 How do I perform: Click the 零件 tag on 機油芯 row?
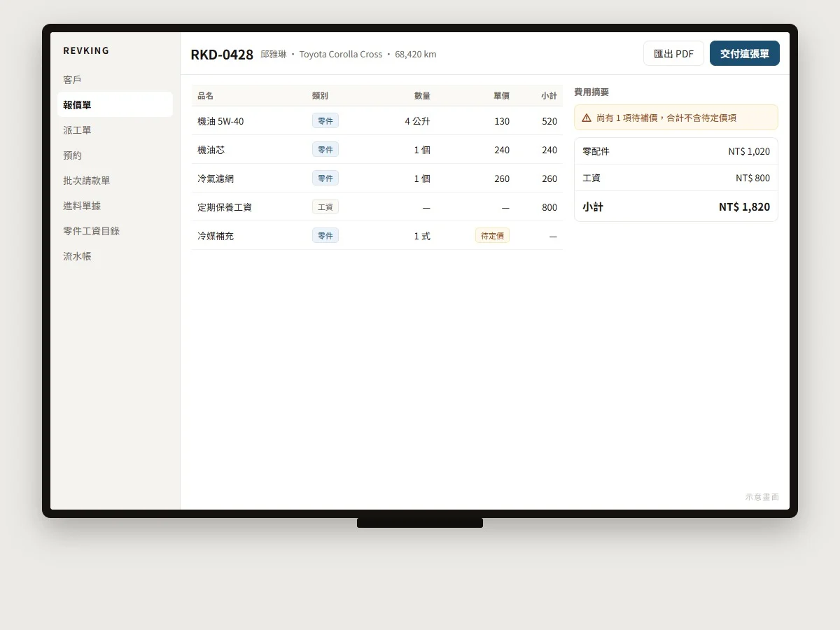tap(325, 150)
